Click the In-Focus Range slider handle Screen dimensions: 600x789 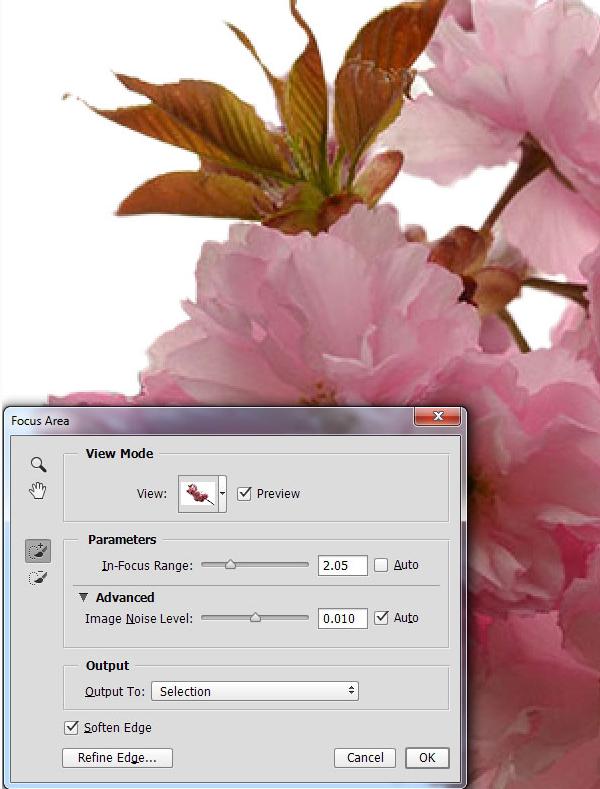pos(230,565)
